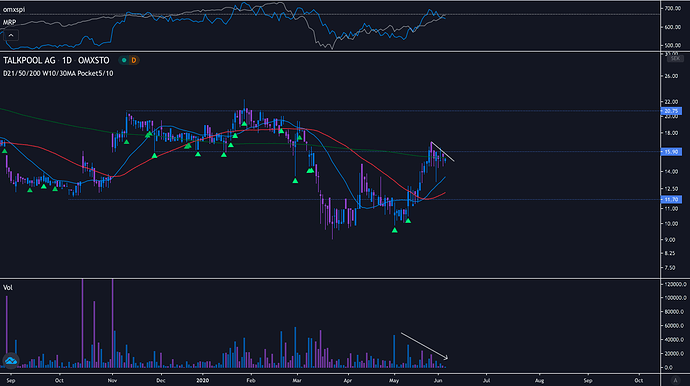Open the SEK currency selector

click(x=675, y=58)
